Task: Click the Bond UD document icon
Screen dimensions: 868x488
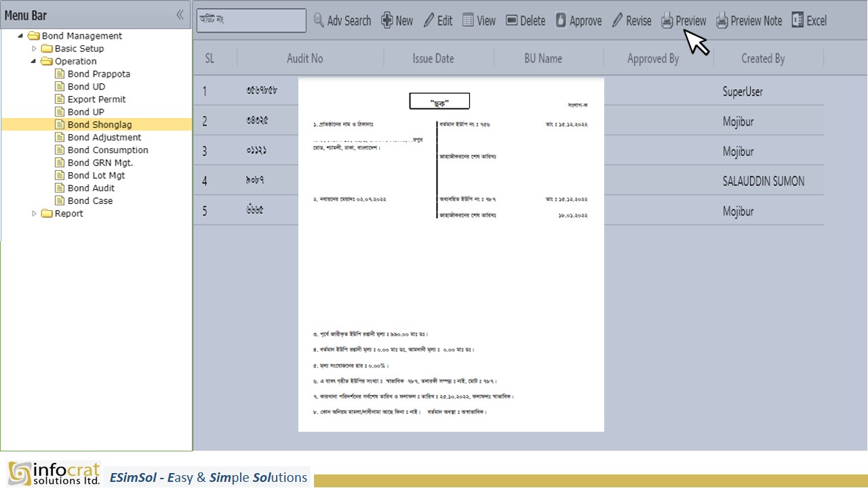Action: (x=60, y=87)
